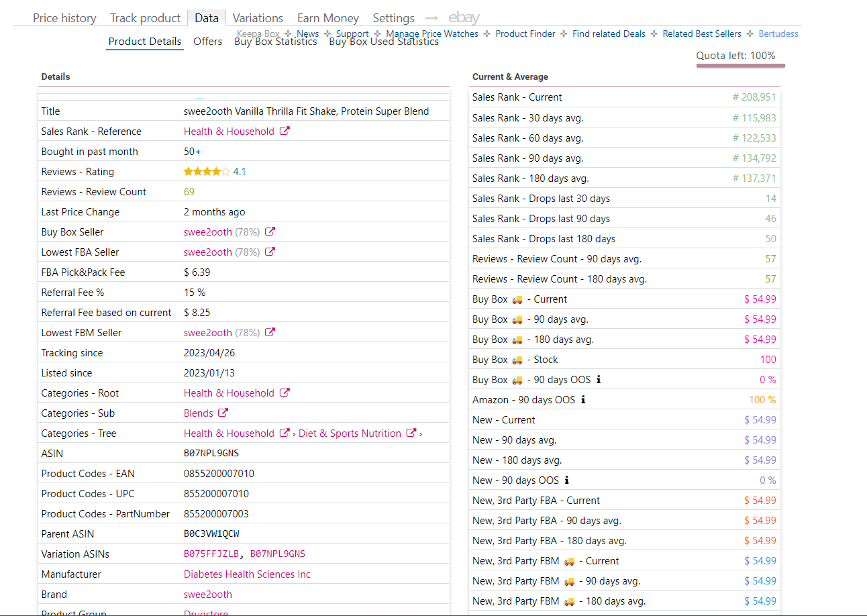Click Diabetes Health Sciences Inc manufacturer link
Image resolution: width=867 pixels, height=616 pixels.
coord(247,574)
